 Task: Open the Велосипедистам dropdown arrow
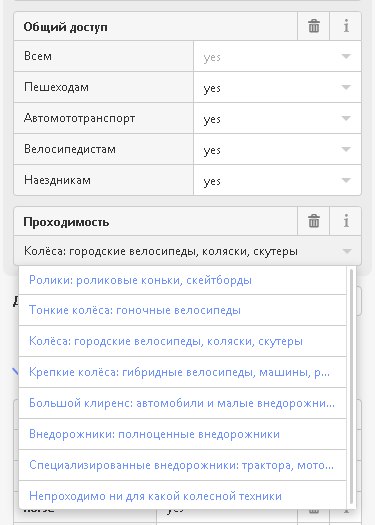(x=346, y=149)
